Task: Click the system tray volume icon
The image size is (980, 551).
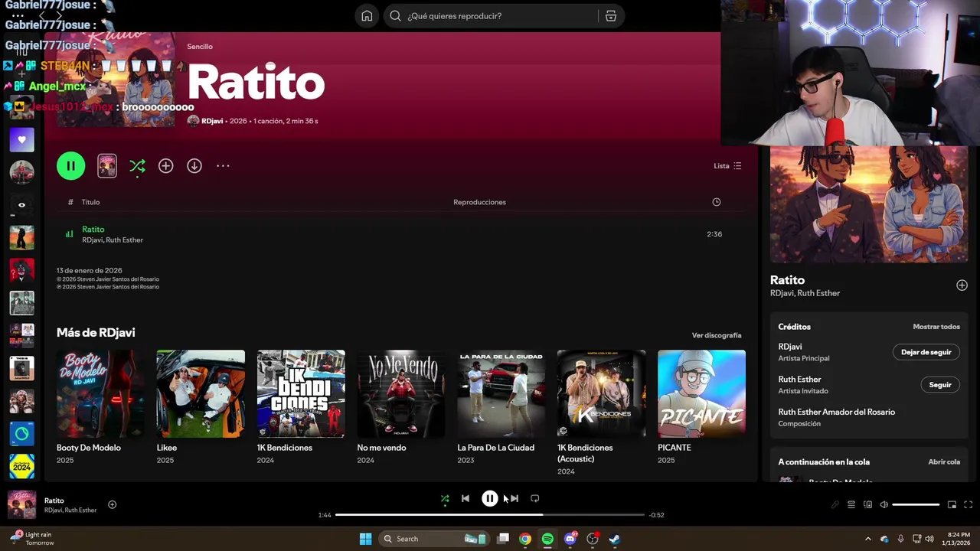Action: pyautogui.click(x=929, y=539)
